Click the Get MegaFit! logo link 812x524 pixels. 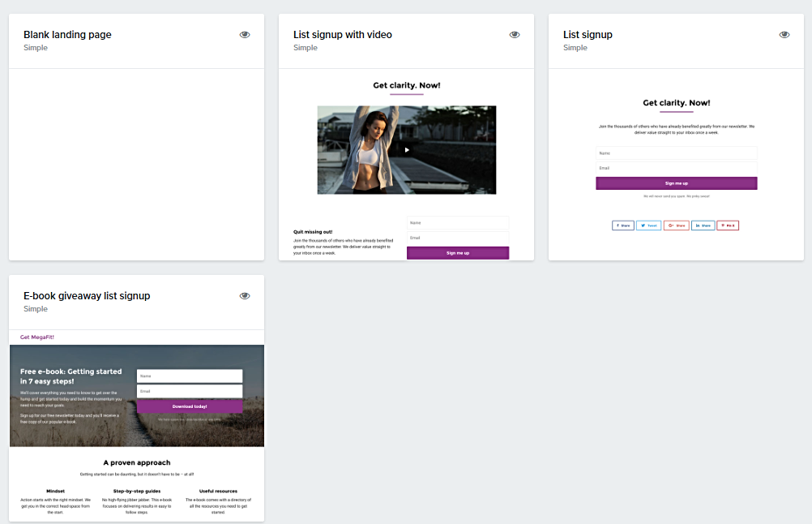tap(36, 337)
